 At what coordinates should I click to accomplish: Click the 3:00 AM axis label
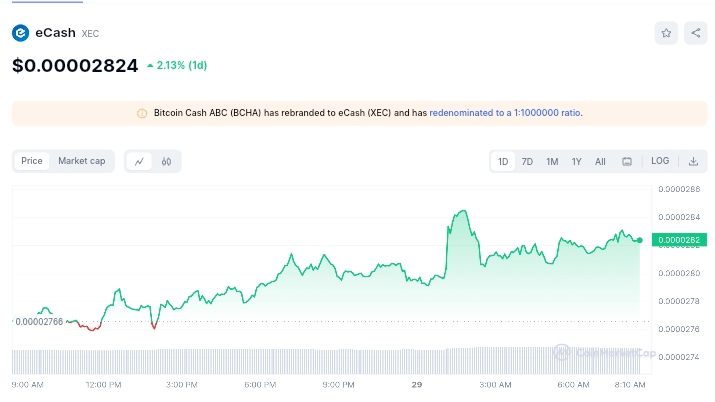tap(495, 385)
